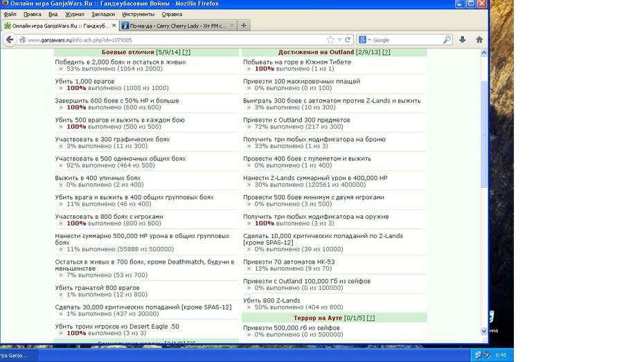The image size is (644, 362).
Task: Close the GanjaWars.Ru tab
Action: [114, 26]
